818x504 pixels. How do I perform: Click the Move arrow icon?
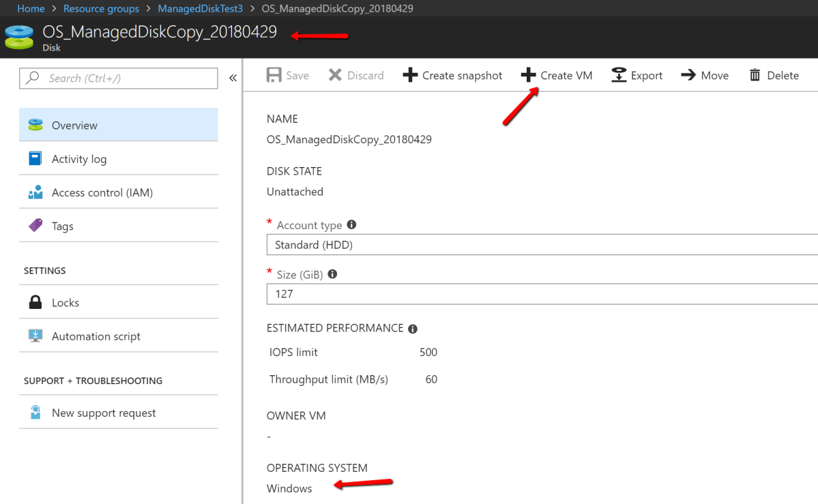coord(688,75)
